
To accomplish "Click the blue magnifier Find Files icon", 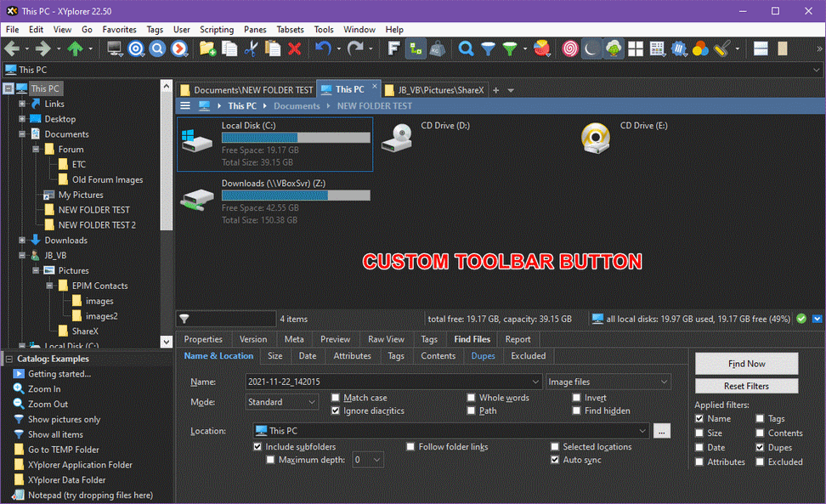I will (466, 49).
